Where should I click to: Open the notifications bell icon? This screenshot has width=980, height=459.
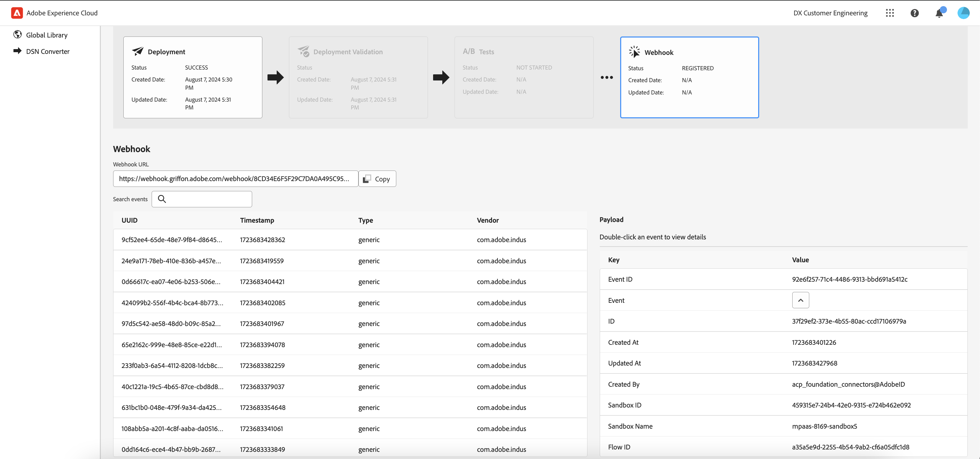(939, 13)
